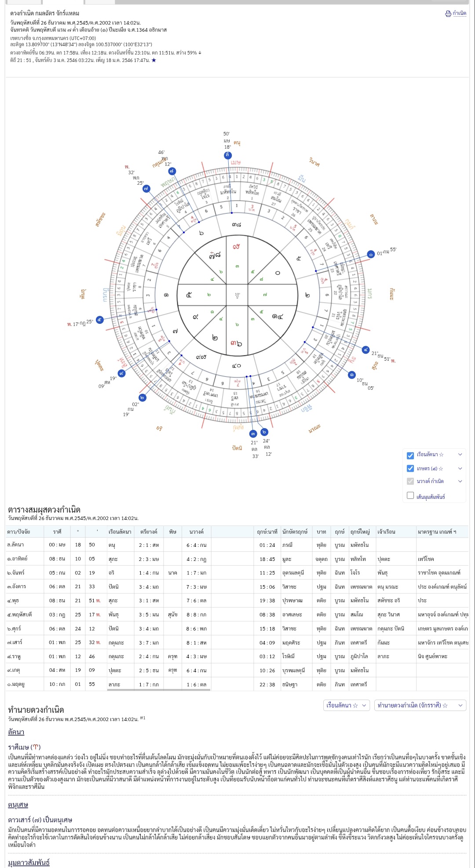The width and height of the screenshot is (475, 868).
Task: Click the greyed นวางค์ กำเนิด checkbox
Action: pyautogui.click(x=410, y=481)
